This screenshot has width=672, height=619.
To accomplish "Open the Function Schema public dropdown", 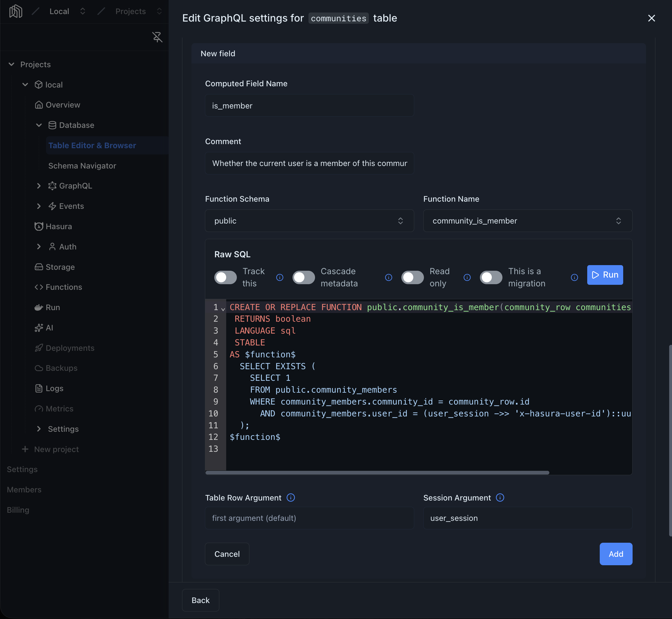I will (x=309, y=221).
